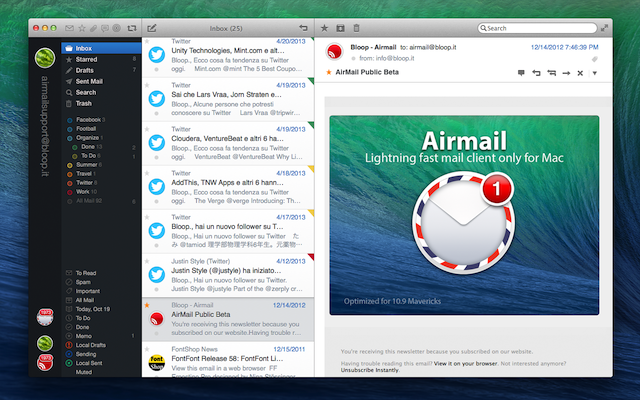This screenshot has height=400, width=640.
Task: Filter starred mail with the toolbar star icon
Action: [82, 28]
